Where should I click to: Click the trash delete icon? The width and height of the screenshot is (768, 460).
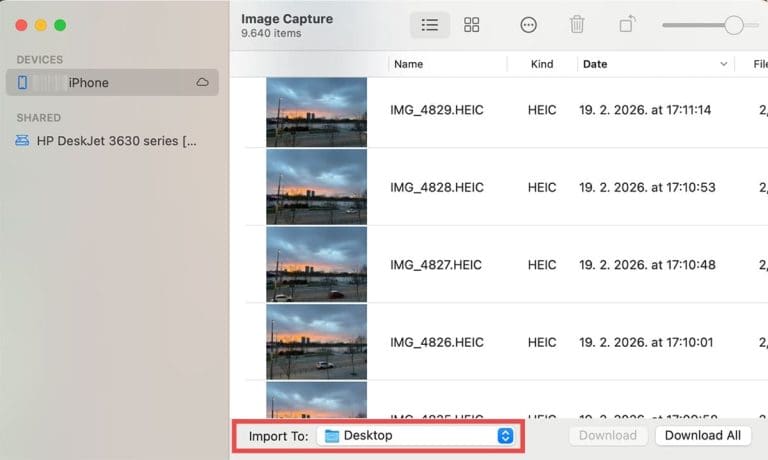[x=577, y=24]
